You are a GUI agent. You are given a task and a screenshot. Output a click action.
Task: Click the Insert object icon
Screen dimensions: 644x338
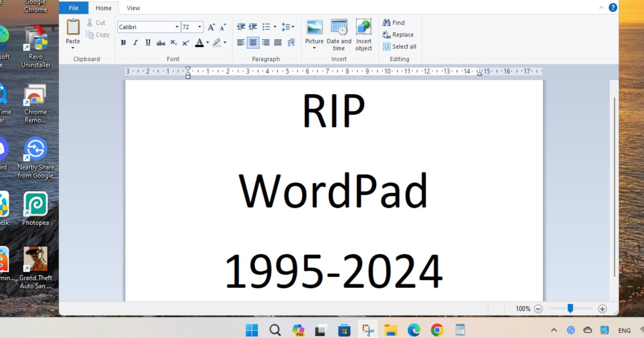click(363, 27)
